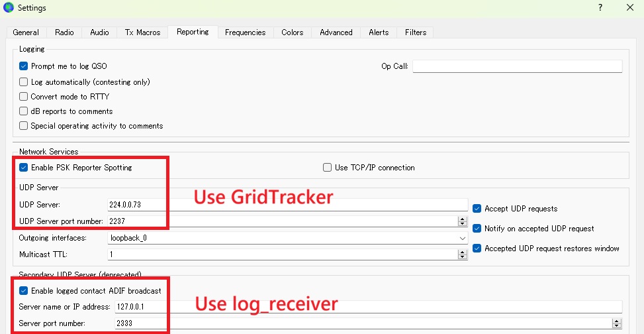Viewport: 644px width, 334px height.
Task: Disable Accept UDP requests
Action: (477, 209)
